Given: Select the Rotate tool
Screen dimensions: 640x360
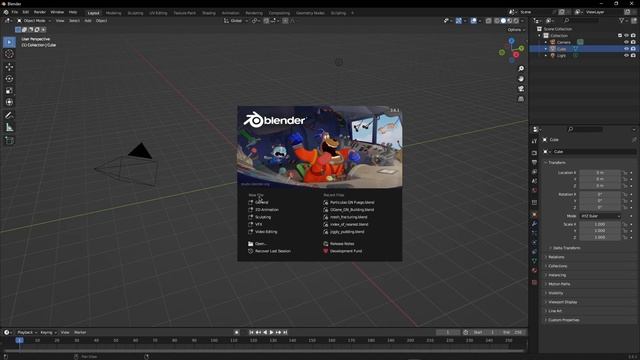Looking at the screenshot, I should click(9, 78).
